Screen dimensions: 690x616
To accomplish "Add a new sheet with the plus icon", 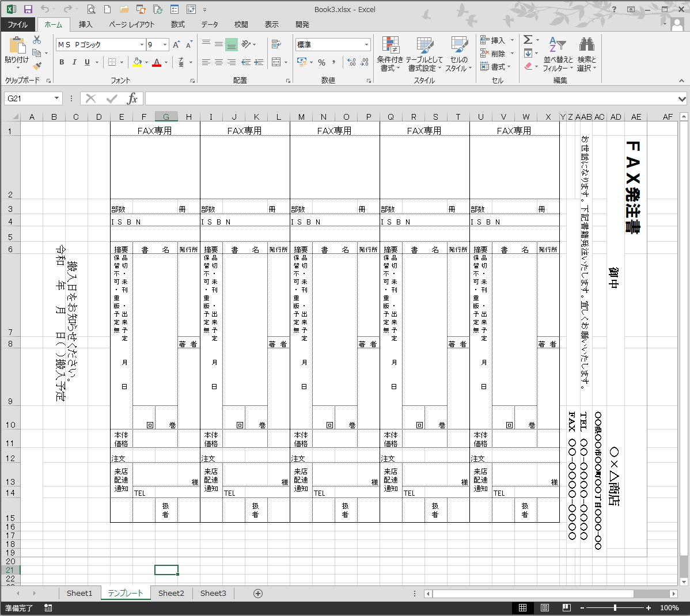I will click(258, 594).
